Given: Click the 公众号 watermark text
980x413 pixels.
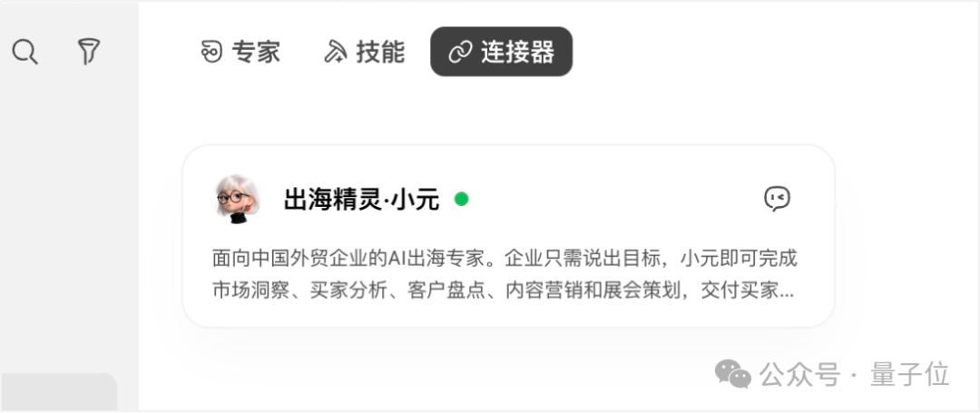Looking at the screenshot, I should (799, 374).
